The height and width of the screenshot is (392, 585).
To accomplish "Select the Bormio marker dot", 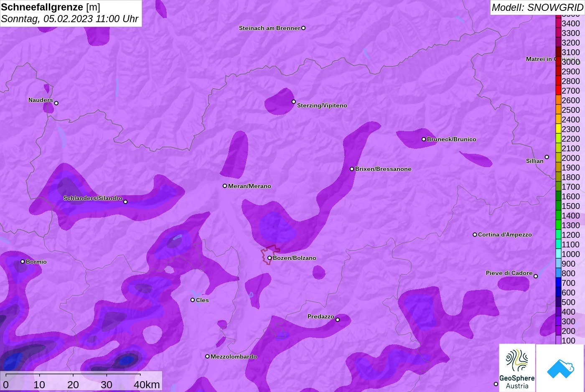I will tap(23, 262).
